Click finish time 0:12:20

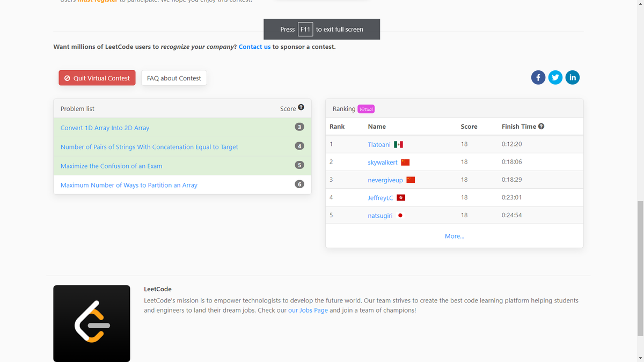[512, 144]
